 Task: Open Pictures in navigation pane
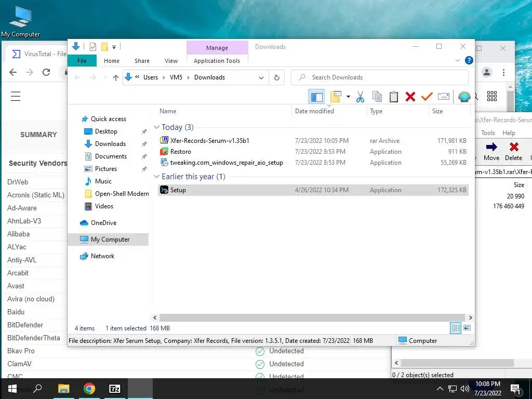[x=105, y=169]
